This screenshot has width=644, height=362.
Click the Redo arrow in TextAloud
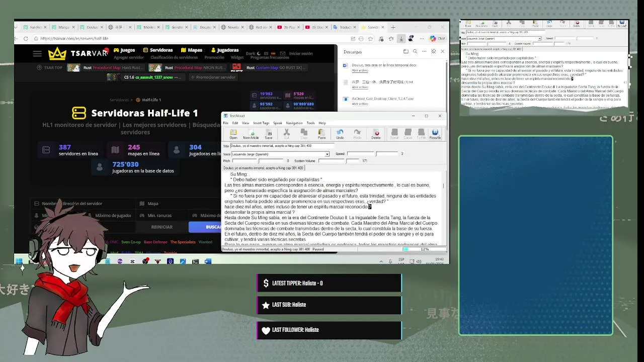[357, 134]
